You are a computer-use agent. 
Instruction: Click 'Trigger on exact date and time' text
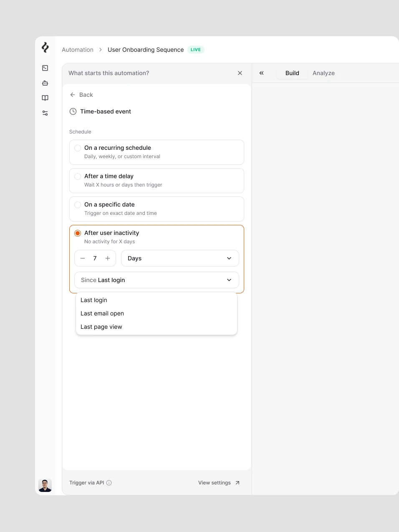[x=121, y=213]
